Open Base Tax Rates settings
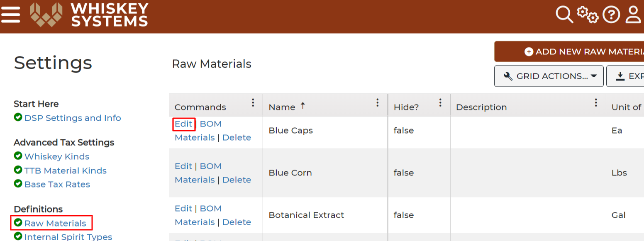Image resolution: width=644 pixels, height=241 pixels. 57,184
